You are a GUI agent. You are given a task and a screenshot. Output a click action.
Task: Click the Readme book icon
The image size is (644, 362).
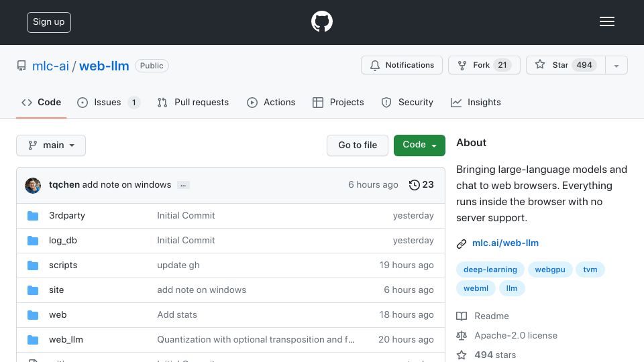tap(462, 316)
